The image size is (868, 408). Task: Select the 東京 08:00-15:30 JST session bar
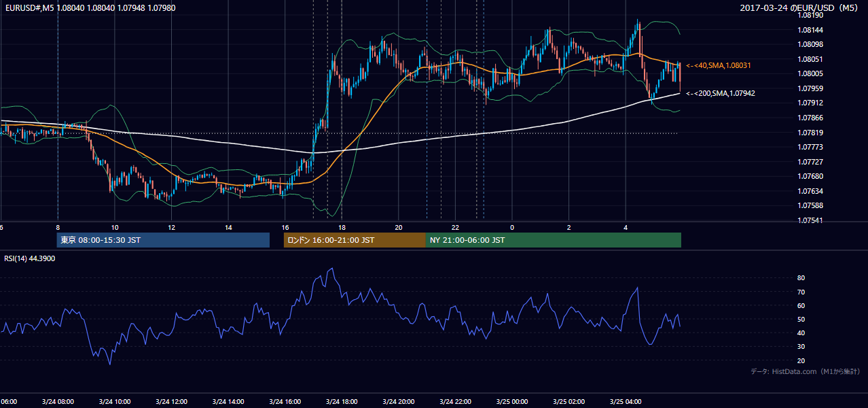click(164, 240)
